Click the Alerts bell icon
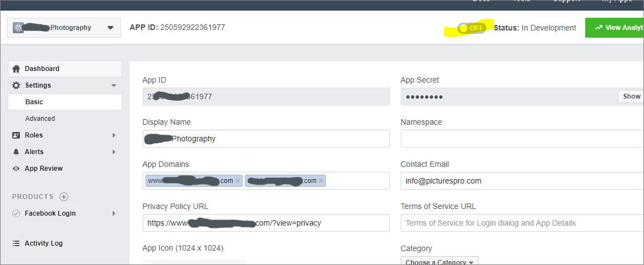This screenshot has width=644, height=265. pyautogui.click(x=16, y=152)
